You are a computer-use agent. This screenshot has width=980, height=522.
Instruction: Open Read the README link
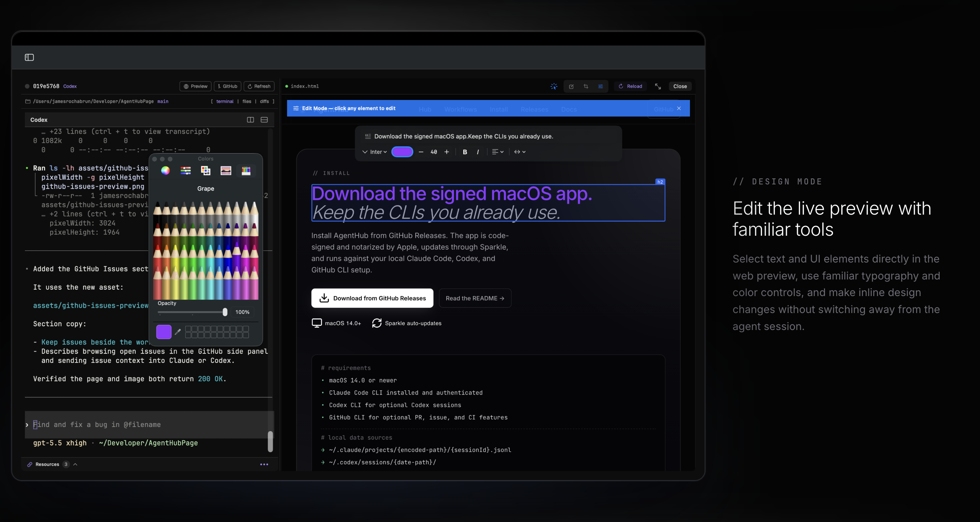click(475, 298)
